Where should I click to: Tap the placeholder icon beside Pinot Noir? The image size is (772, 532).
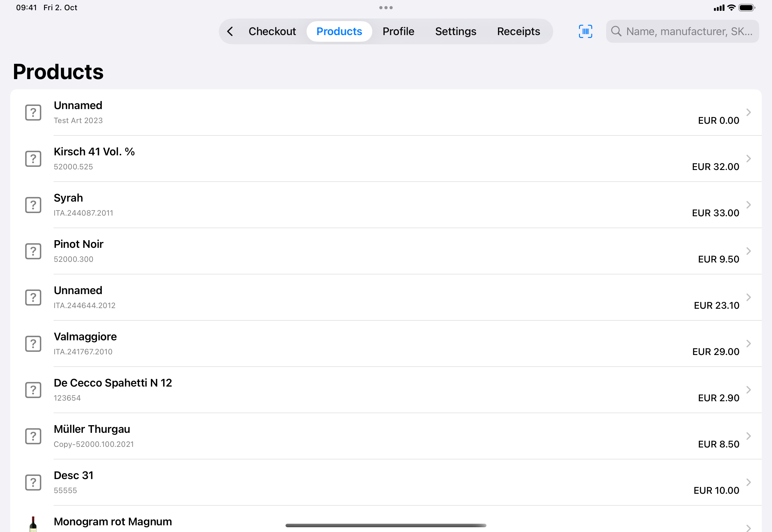coord(33,251)
